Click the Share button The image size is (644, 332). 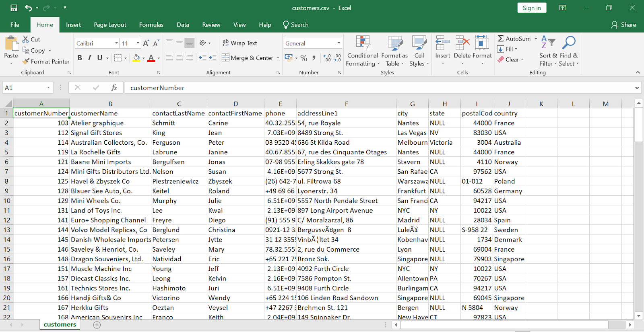tap(623, 25)
